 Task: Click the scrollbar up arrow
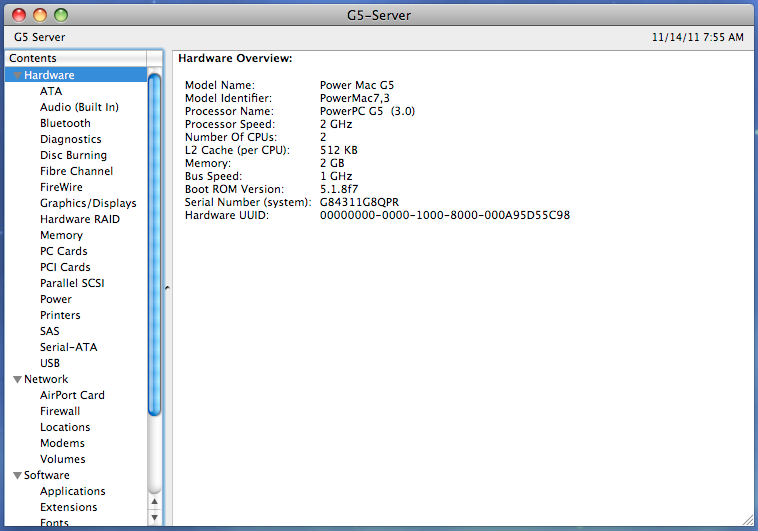pos(154,502)
